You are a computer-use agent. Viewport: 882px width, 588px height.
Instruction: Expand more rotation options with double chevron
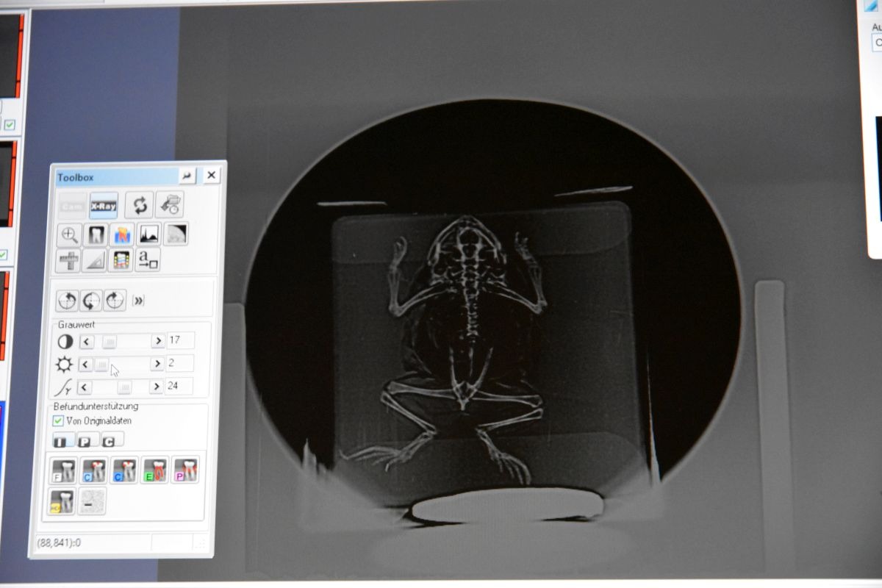[137, 301]
